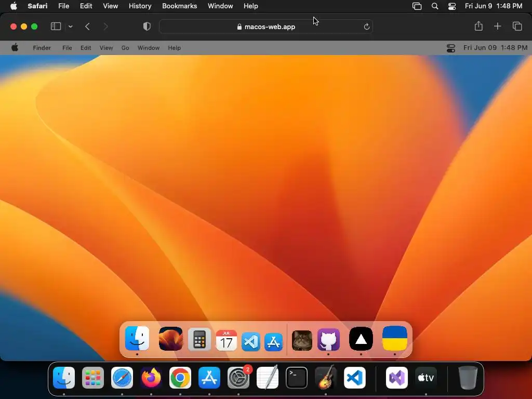
Task: Open the Ventura Wallpapers app in web dock
Action: tap(170, 339)
